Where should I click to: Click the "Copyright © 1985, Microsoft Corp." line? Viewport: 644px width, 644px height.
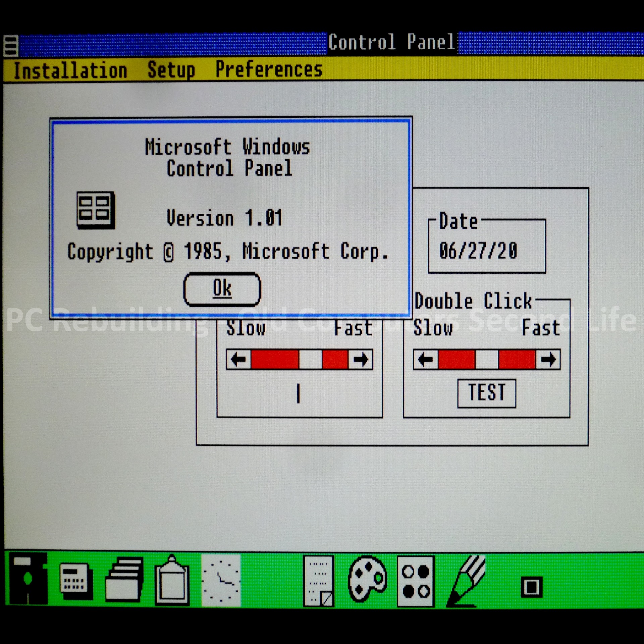(228, 252)
